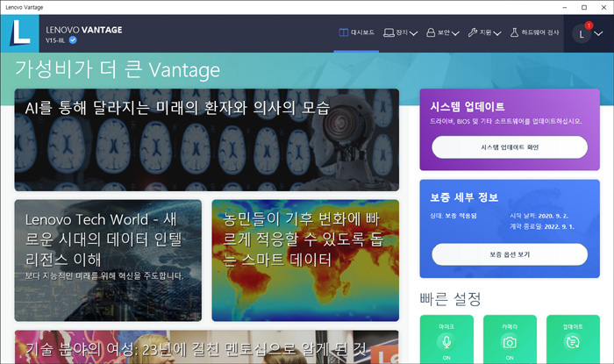The width and height of the screenshot is (614, 364).
Task: Click 시스템 업데이트 확인 button
Action: click(510, 147)
